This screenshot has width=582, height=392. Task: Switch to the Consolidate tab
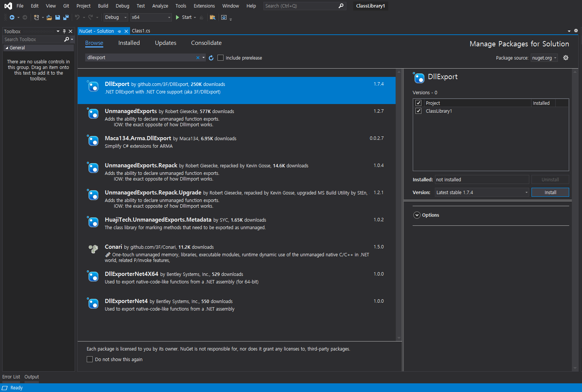coord(206,43)
